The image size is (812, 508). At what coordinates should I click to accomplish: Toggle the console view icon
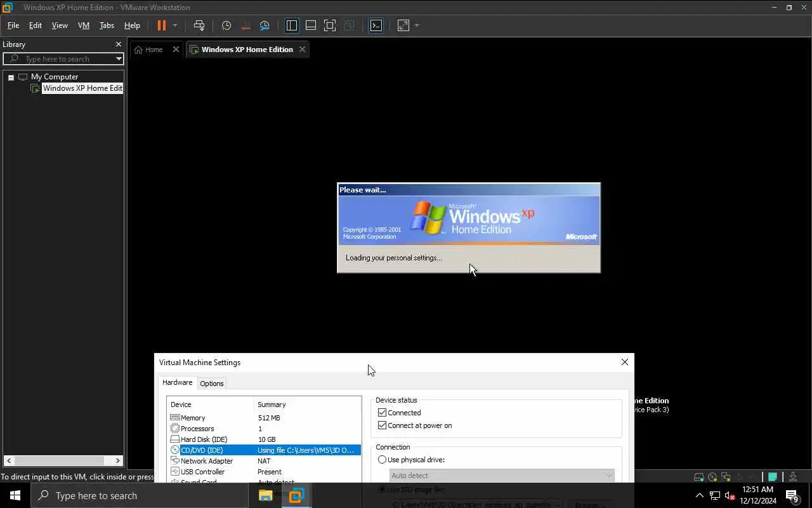coord(376,25)
